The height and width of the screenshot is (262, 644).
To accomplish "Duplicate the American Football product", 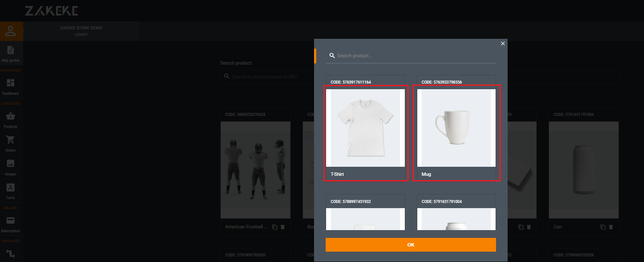I will [x=275, y=227].
